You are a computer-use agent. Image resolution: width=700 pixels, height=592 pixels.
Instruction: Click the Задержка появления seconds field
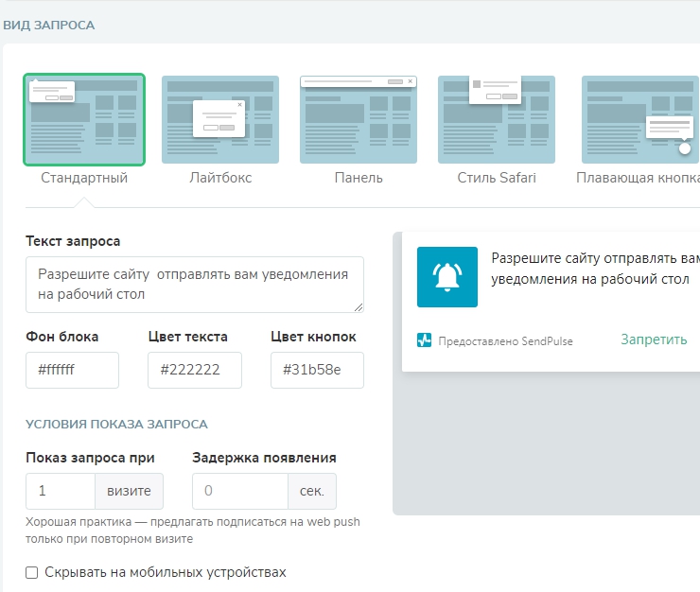point(240,491)
